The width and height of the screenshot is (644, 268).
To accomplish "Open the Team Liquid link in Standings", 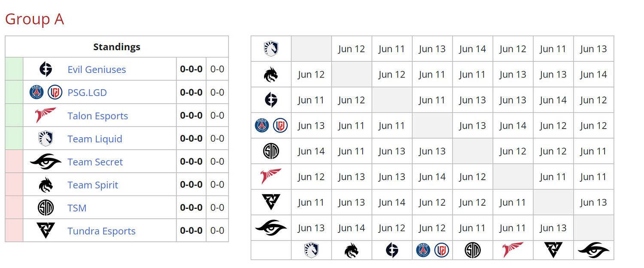I will [94, 139].
